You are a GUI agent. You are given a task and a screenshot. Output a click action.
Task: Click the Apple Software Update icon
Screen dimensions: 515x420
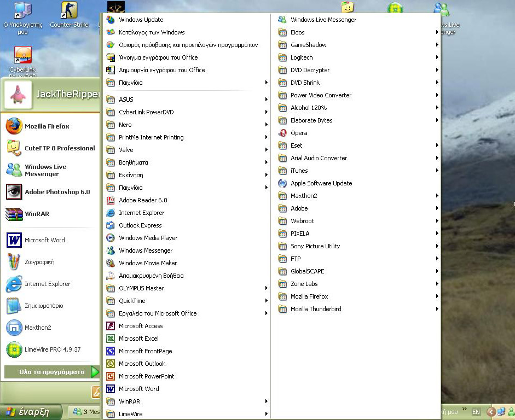282,183
